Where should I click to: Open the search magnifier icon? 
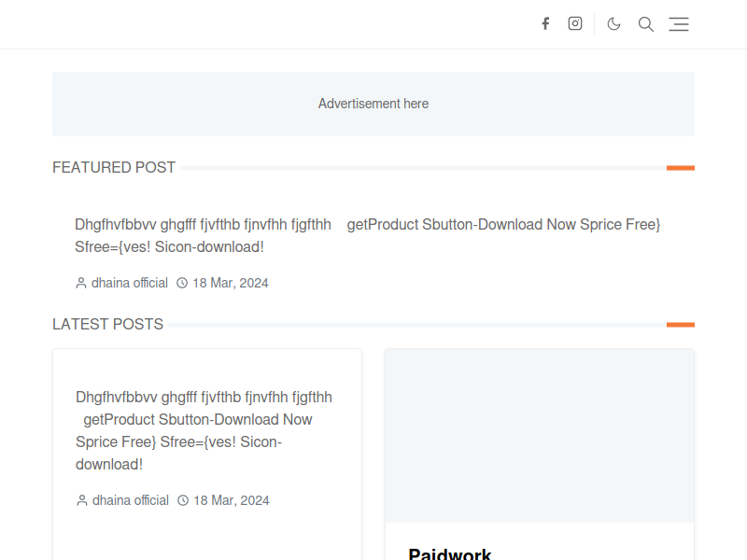coord(646,24)
